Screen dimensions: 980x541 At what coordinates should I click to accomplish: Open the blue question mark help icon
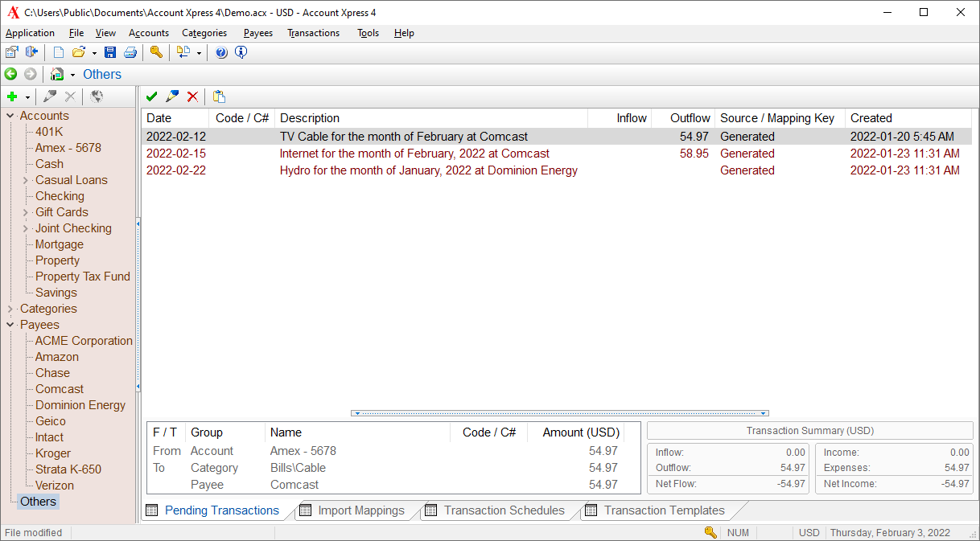221,52
